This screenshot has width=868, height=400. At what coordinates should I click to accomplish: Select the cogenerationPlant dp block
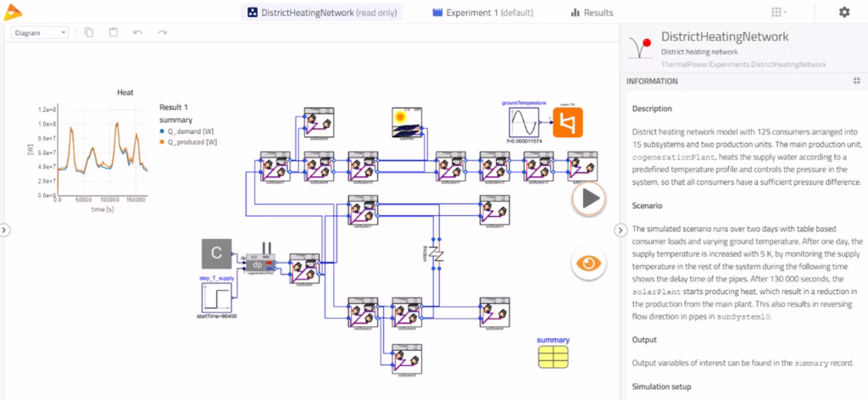click(261, 264)
